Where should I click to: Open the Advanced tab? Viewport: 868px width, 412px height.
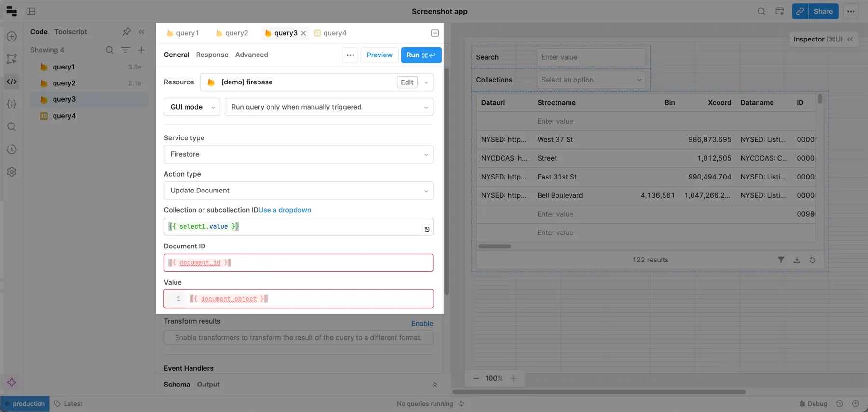252,55
